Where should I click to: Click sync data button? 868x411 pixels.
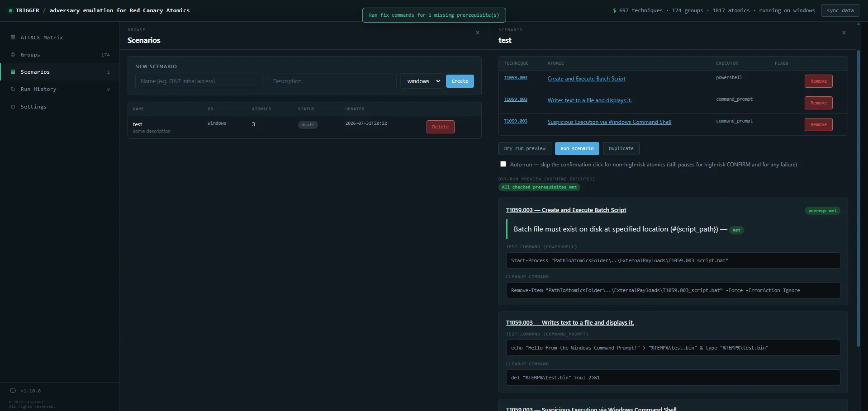(x=840, y=10)
